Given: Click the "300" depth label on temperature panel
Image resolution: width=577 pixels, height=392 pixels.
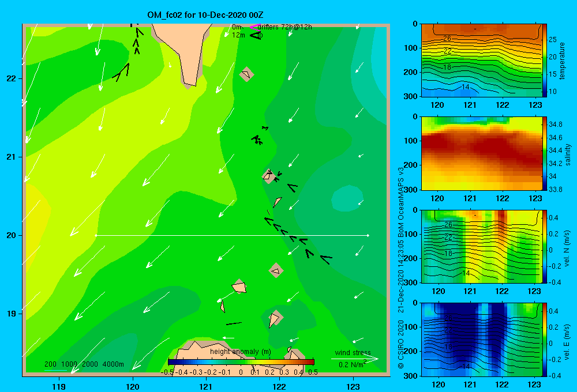Looking at the screenshot, I should point(410,96).
